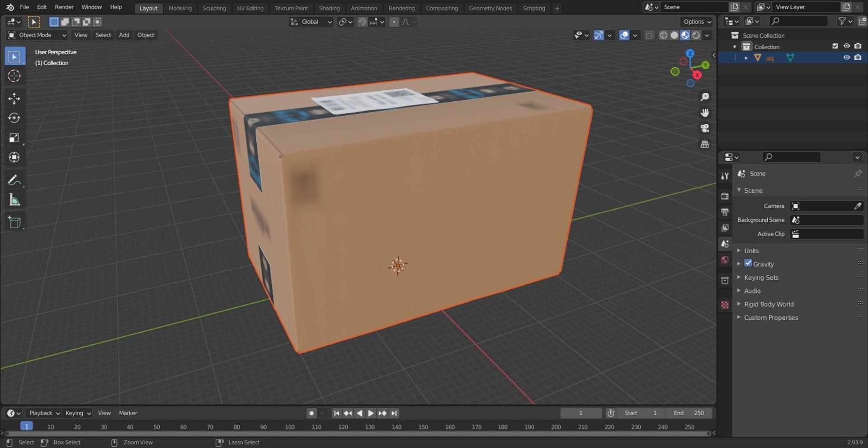Open the Render menu
Image resolution: width=868 pixels, height=448 pixels.
tap(64, 7)
